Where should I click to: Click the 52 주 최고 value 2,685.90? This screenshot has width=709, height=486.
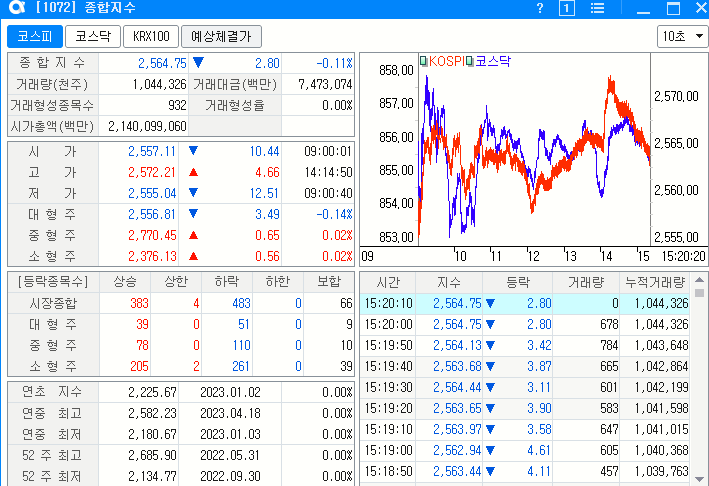click(152, 455)
